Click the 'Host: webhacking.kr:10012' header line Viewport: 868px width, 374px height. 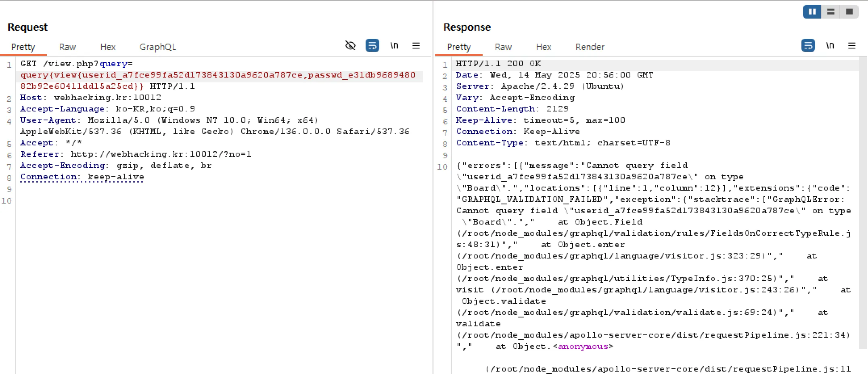pyautogui.click(x=90, y=97)
